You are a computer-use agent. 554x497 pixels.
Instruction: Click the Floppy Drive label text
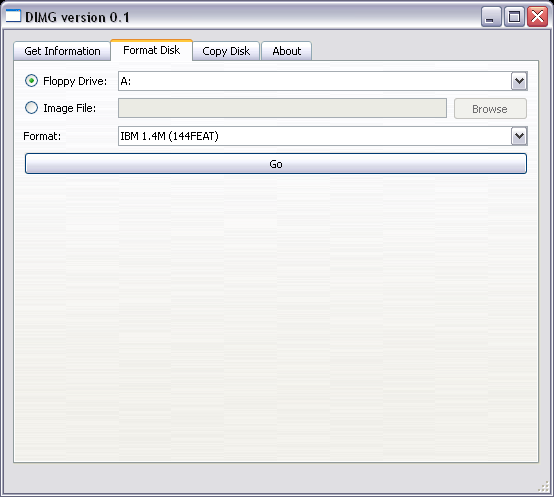click(x=75, y=81)
